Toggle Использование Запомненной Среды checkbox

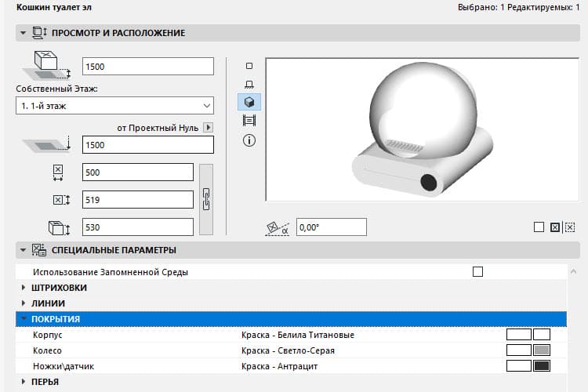(x=477, y=272)
